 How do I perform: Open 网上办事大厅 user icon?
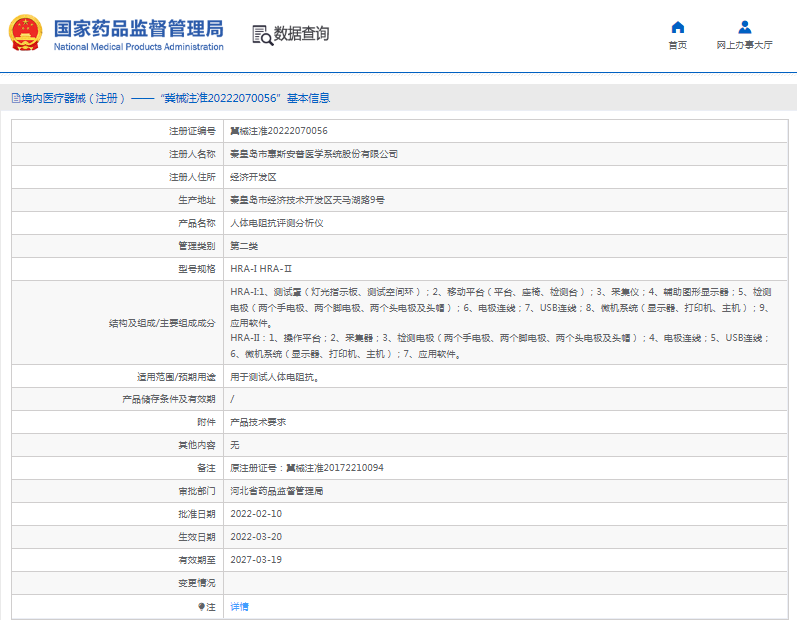pyautogui.click(x=745, y=27)
